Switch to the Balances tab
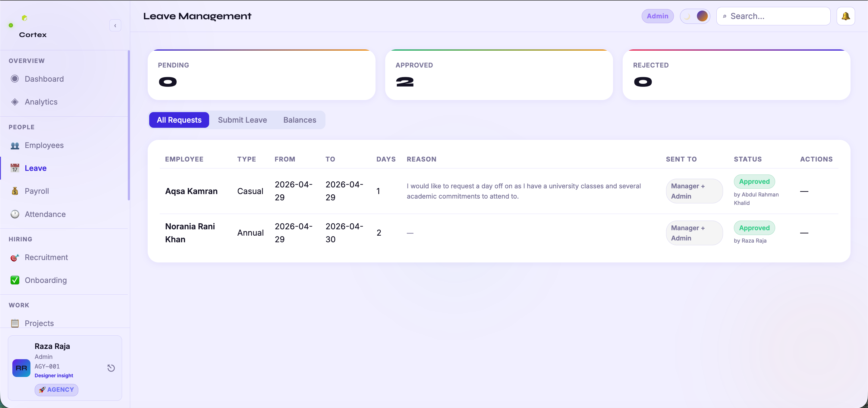The image size is (868, 408). (x=300, y=120)
